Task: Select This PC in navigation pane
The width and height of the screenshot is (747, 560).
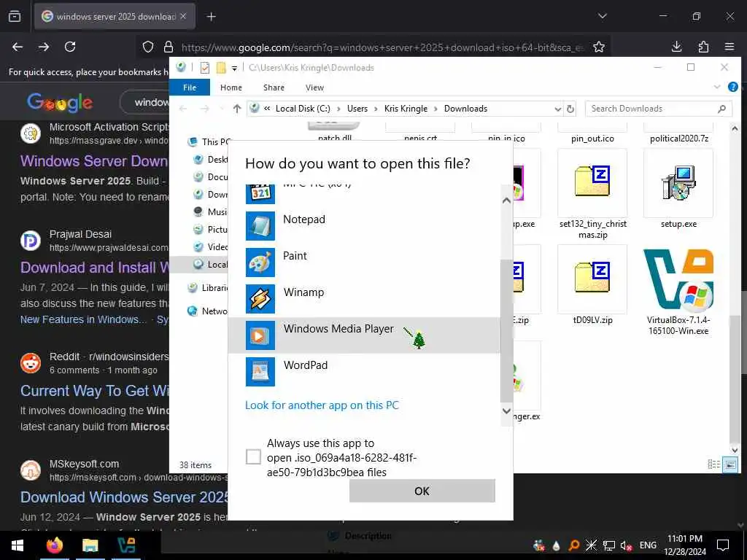Action: [209, 142]
